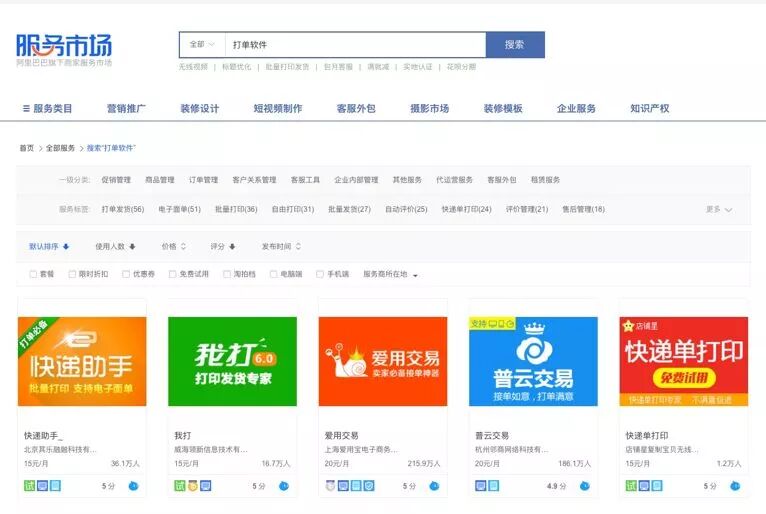Click the 试 trial badge on 快递单打印 card
Screen dimensions: 766x514
632,486
